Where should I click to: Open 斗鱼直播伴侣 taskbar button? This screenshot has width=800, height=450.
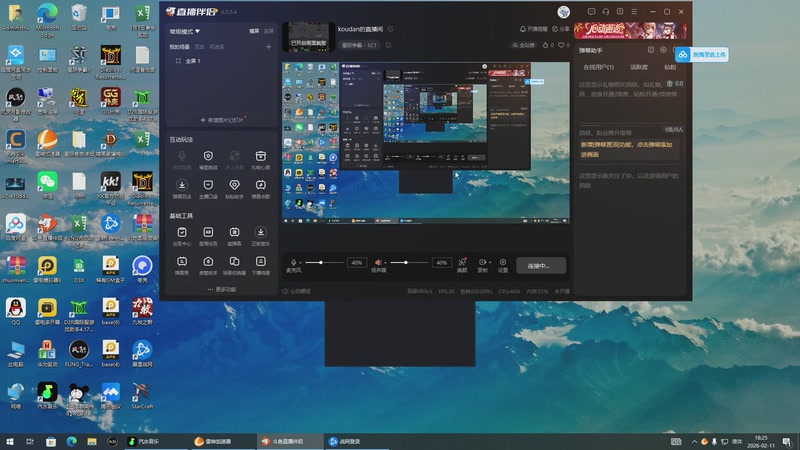(x=289, y=442)
